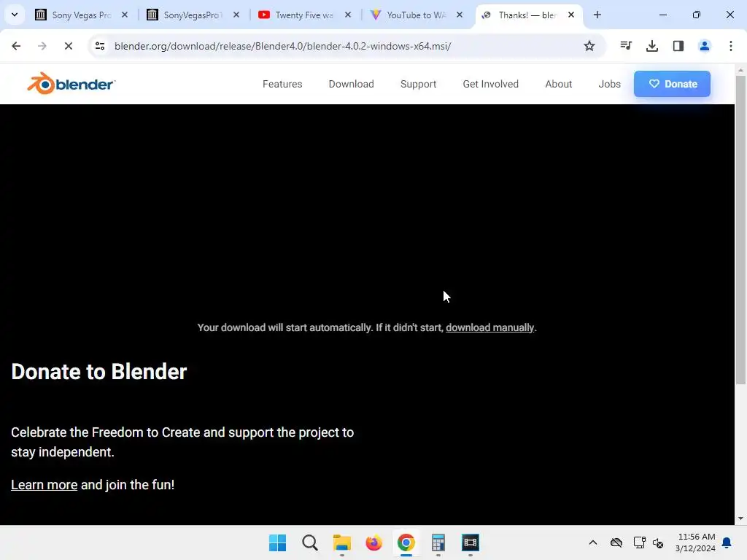Click the Blender logo in the site header
This screenshot has width=747, height=560.
tap(71, 83)
